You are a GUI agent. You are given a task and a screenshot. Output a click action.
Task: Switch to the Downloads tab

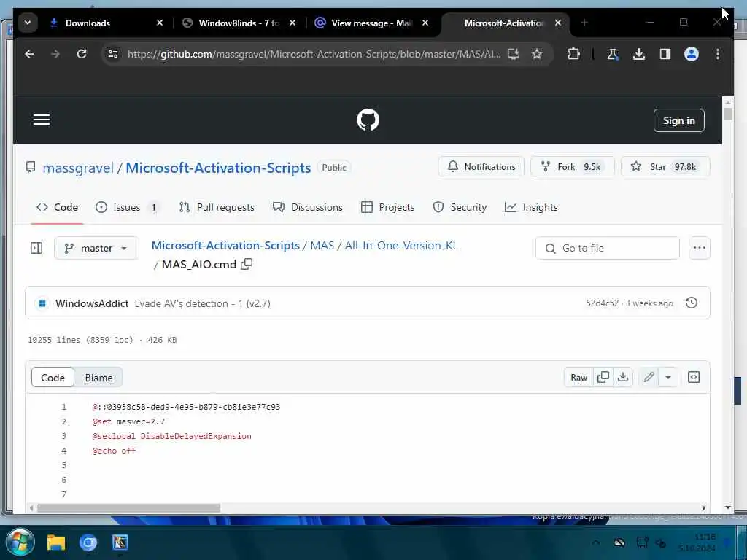(x=88, y=23)
